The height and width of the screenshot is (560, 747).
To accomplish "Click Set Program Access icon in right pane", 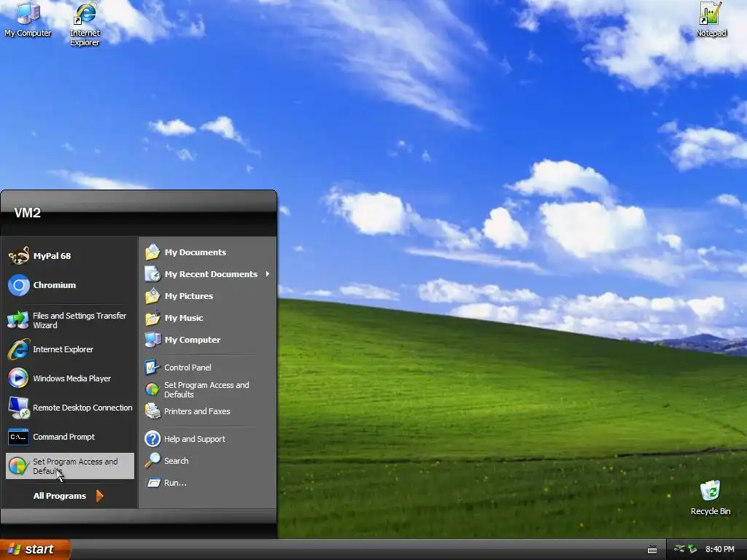I will pyautogui.click(x=152, y=389).
